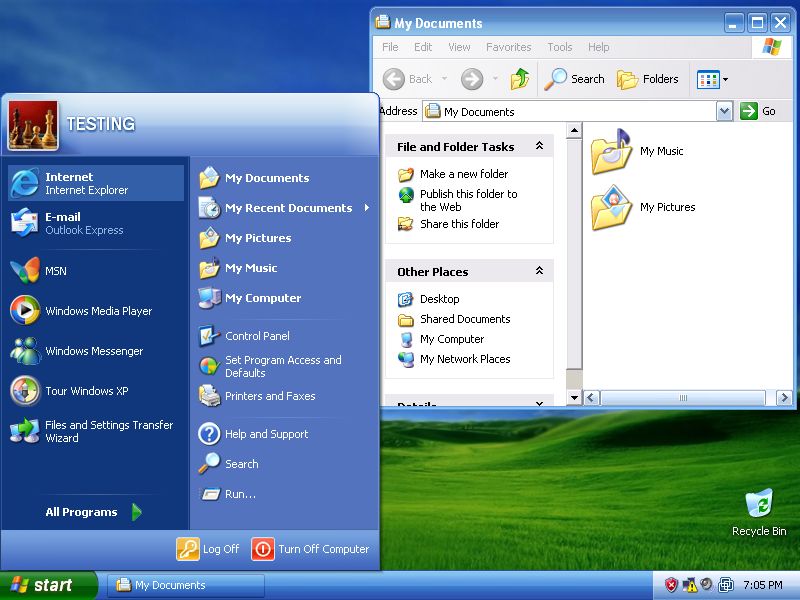Click task pane scroll up arrow

pos(574,130)
